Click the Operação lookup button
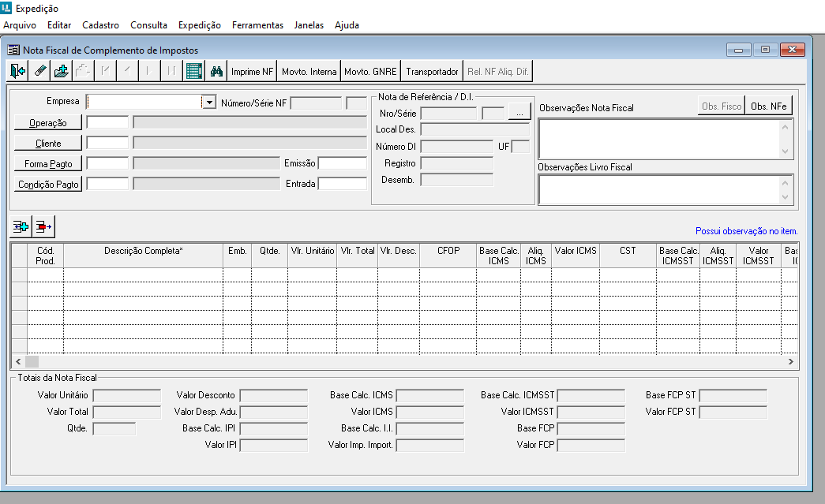The height and width of the screenshot is (504, 825). pos(48,123)
